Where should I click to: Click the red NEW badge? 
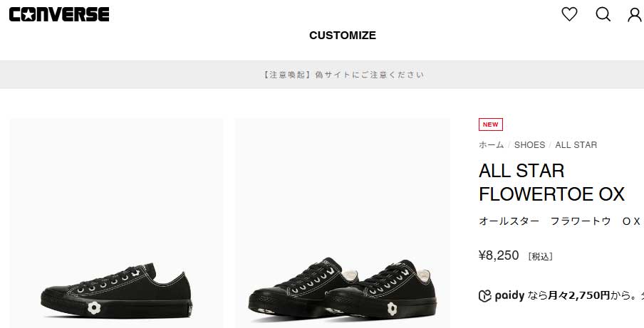pyautogui.click(x=490, y=125)
